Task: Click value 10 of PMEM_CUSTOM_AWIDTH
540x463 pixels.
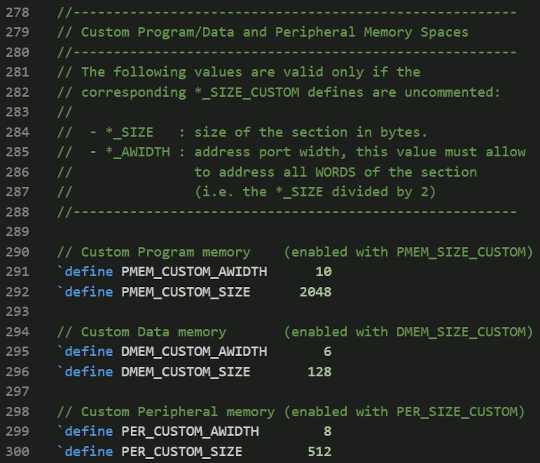Action: [324, 272]
